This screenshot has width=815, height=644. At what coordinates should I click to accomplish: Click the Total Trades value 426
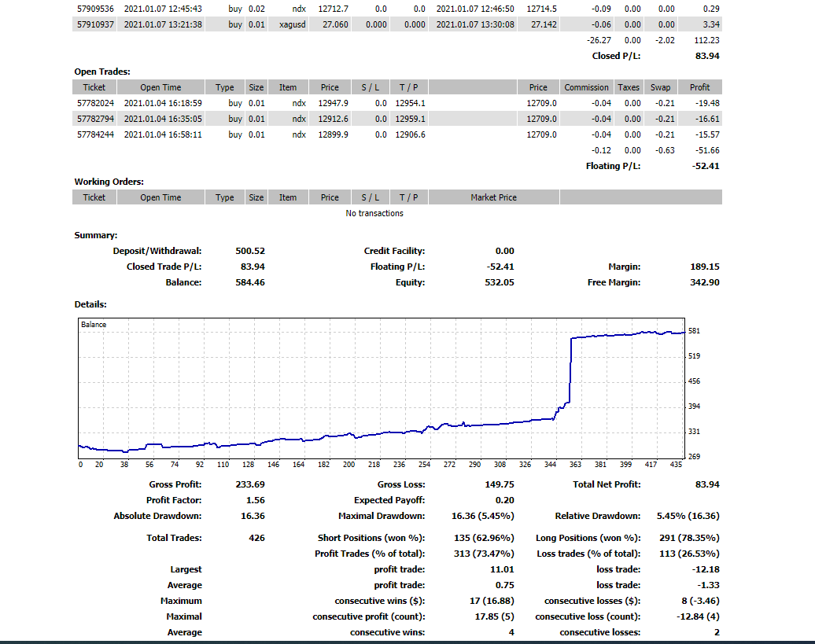(x=256, y=538)
